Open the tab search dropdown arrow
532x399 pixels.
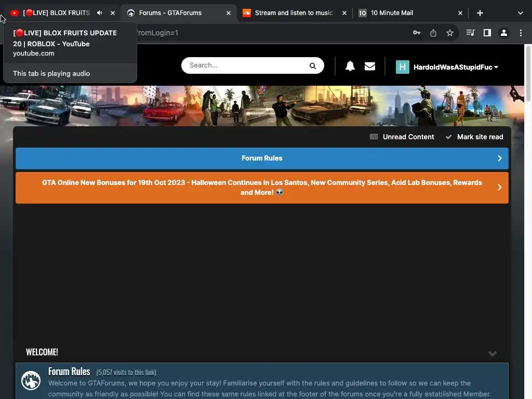click(x=521, y=13)
